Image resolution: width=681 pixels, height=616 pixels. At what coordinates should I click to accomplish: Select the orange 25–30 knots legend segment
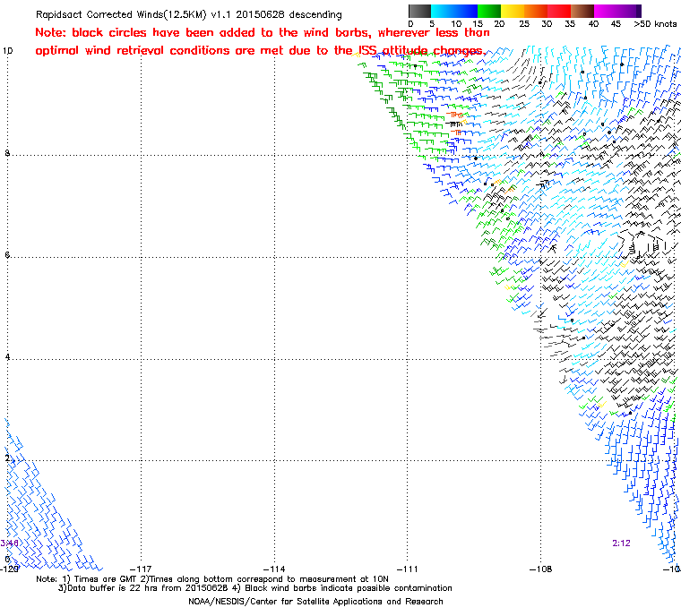(536, 11)
